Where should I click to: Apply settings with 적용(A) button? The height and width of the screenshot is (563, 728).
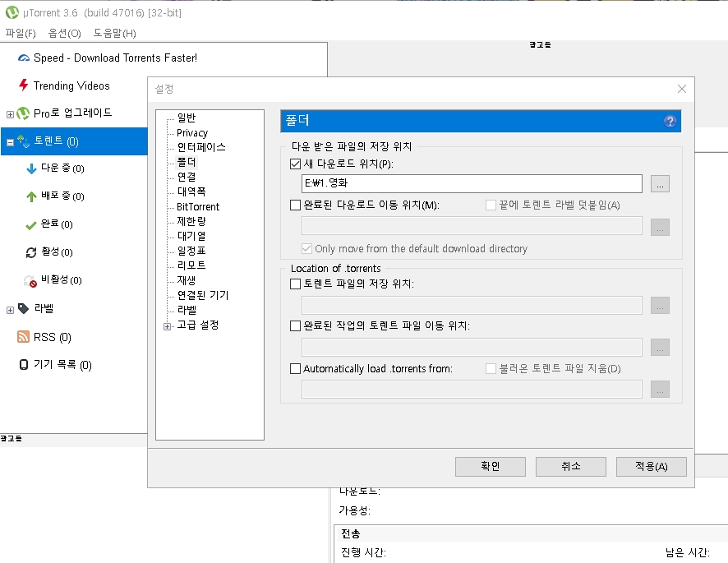click(651, 466)
